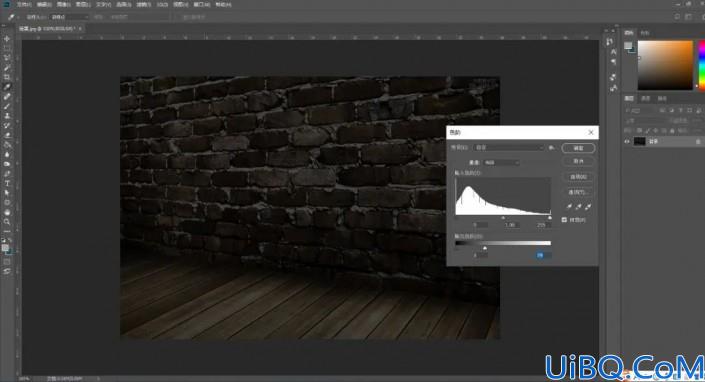Screen dimensions: 705x382
Task: Toggle pixel layer filter in Layers panel
Action: (662, 110)
